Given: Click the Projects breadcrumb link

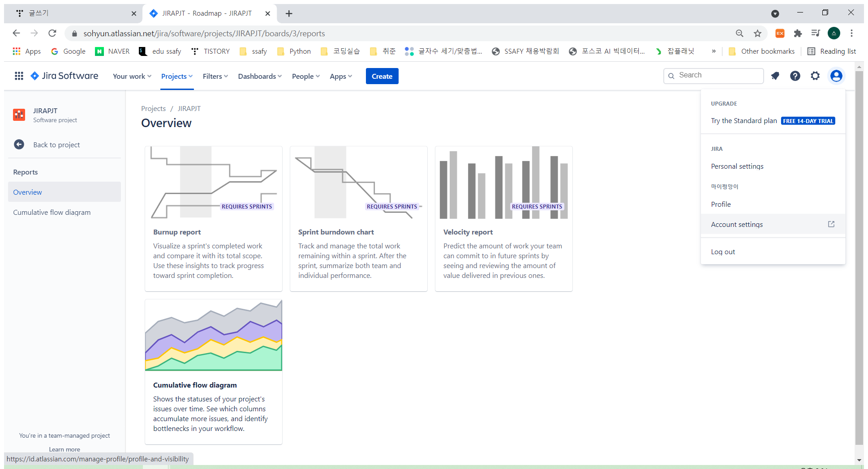Looking at the screenshot, I should click(153, 109).
